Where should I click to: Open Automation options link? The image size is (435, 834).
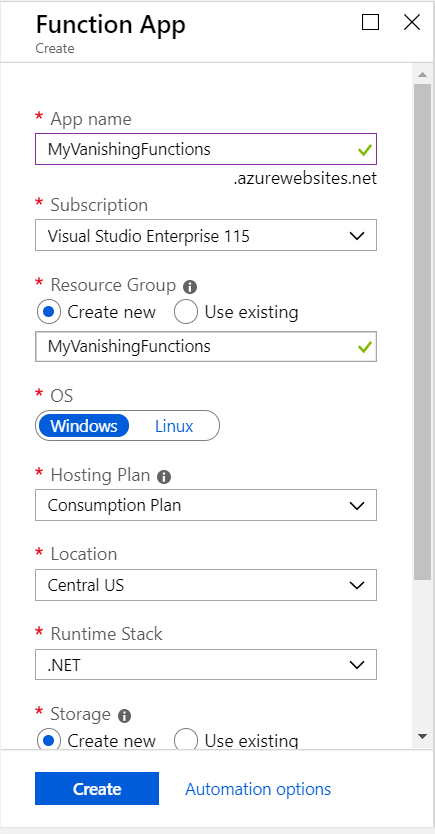point(258,789)
